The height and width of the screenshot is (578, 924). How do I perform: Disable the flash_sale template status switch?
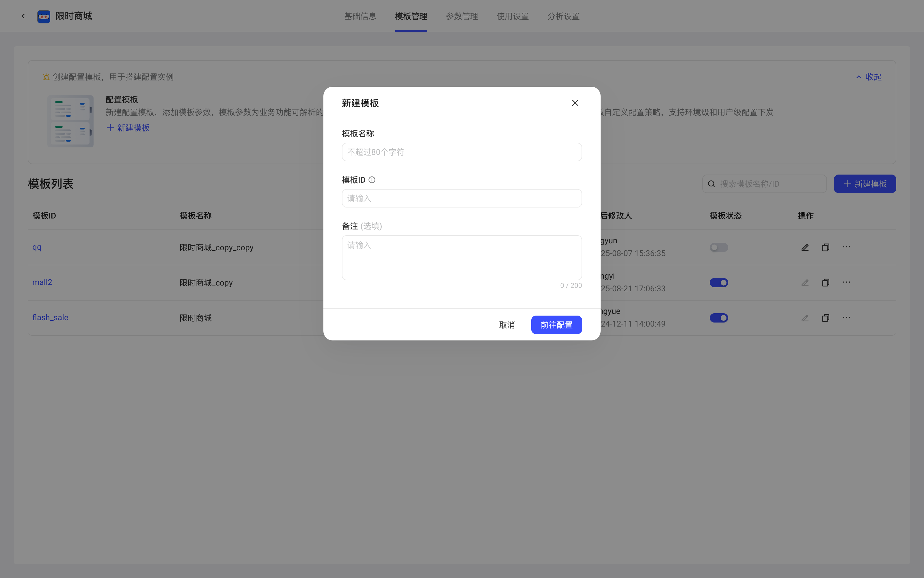click(x=719, y=318)
